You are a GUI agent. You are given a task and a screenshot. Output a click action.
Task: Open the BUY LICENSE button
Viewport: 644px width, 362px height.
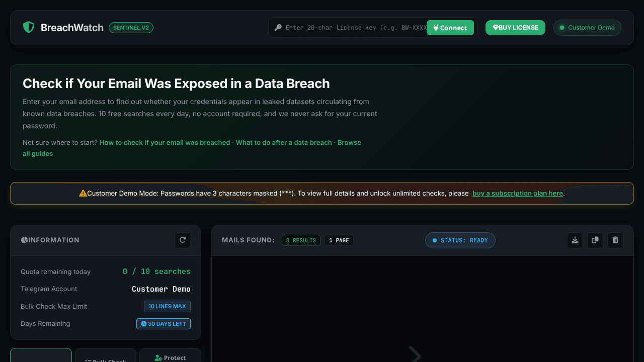coord(515,28)
